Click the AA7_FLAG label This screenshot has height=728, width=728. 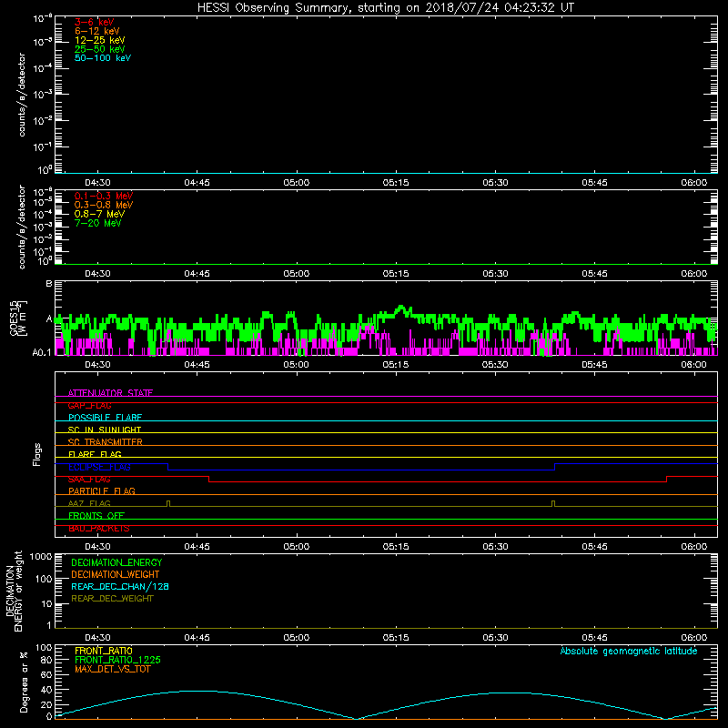(x=89, y=503)
